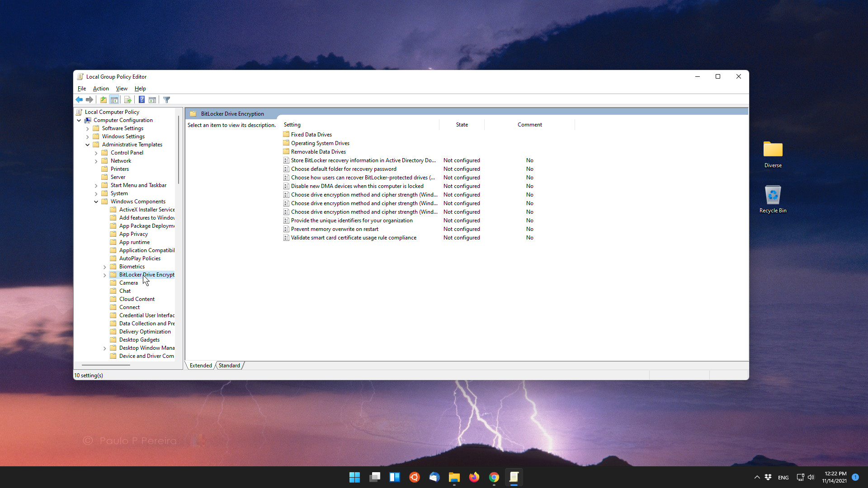This screenshot has height=488, width=868.
Task: Open the File menu
Action: tap(82, 89)
